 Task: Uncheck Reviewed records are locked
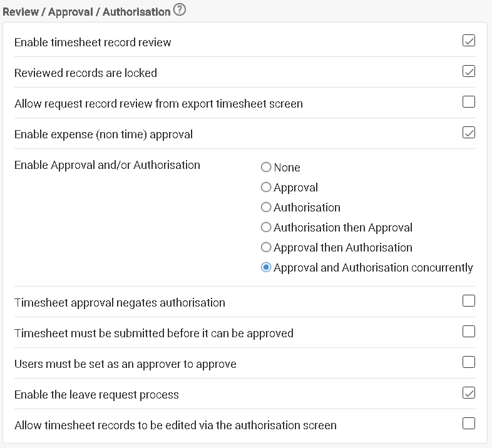(468, 71)
